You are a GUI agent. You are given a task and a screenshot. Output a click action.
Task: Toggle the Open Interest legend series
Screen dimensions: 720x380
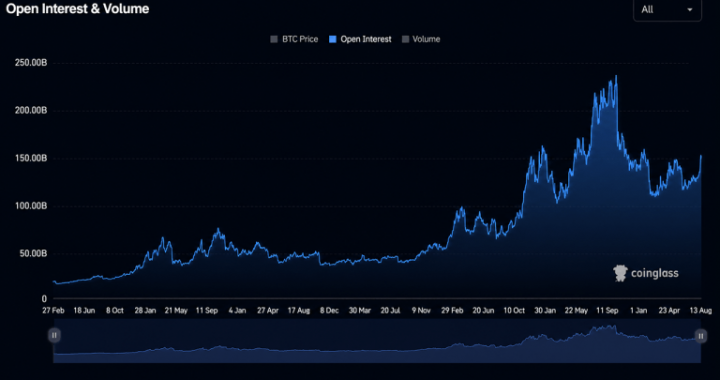tap(360, 39)
